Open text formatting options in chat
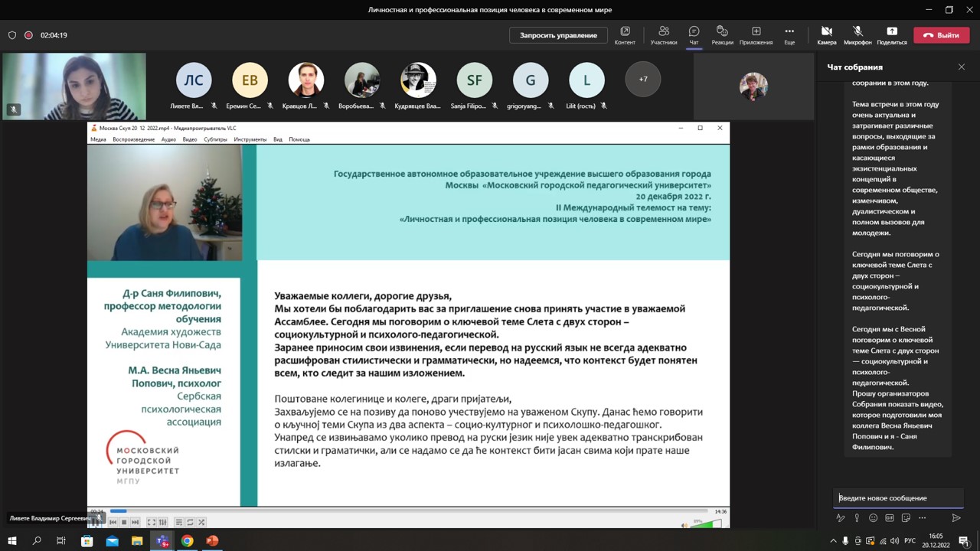The height and width of the screenshot is (551, 980). 841,518
